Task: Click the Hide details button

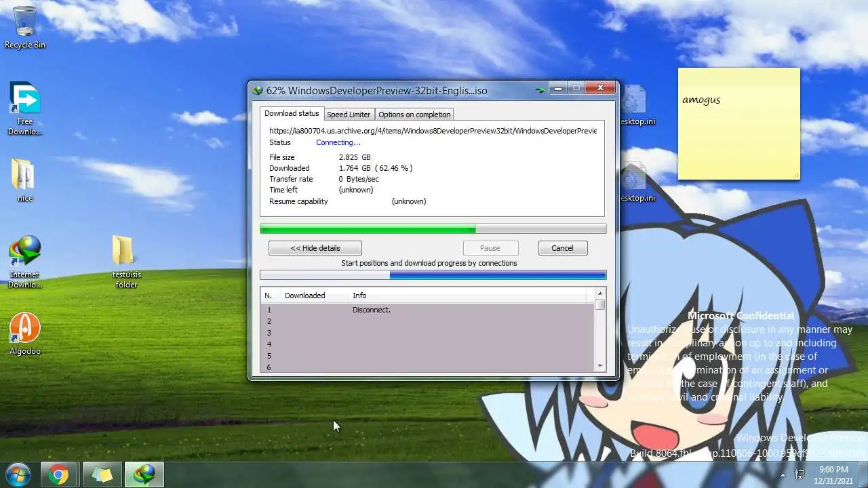Action: [315, 248]
